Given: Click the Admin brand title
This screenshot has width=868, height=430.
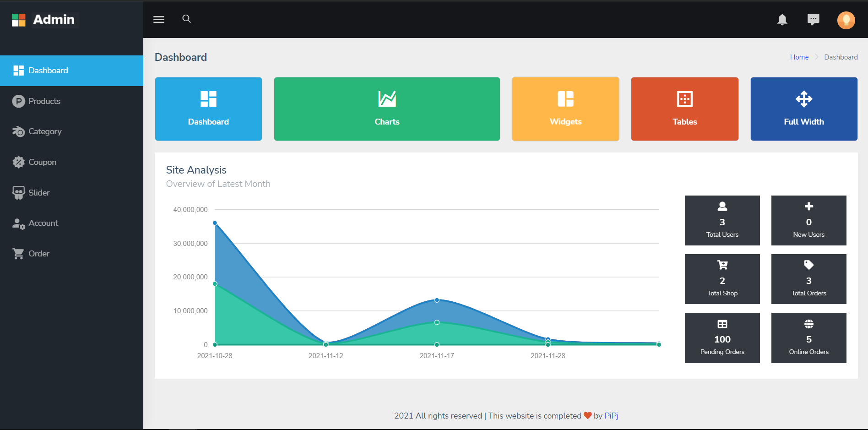Looking at the screenshot, I should point(54,20).
